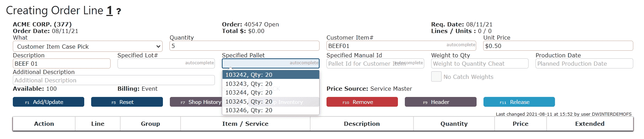Viewport: 644px width, 139px height.
Task: Click the help question mark icon
Action: pyautogui.click(x=119, y=11)
